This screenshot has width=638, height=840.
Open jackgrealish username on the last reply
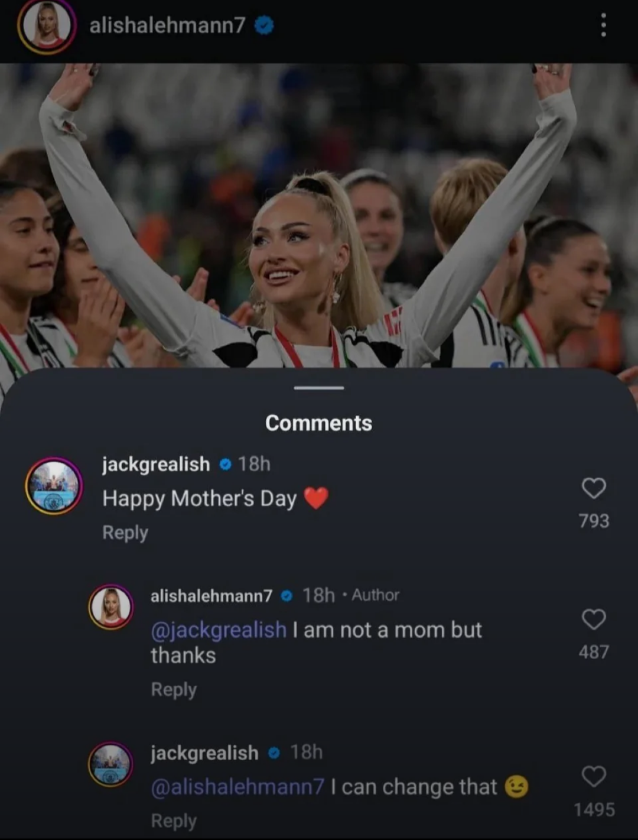[x=204, y=753]
